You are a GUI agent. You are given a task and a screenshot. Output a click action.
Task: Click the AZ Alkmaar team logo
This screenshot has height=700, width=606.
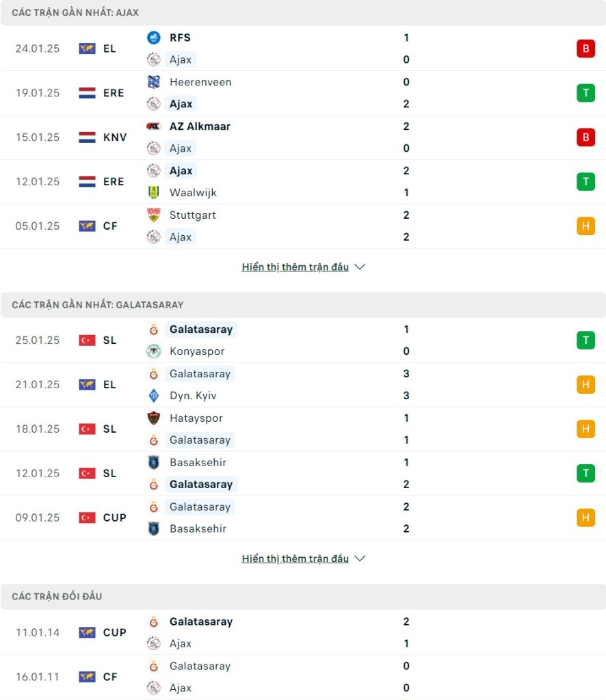click(154, 126)
